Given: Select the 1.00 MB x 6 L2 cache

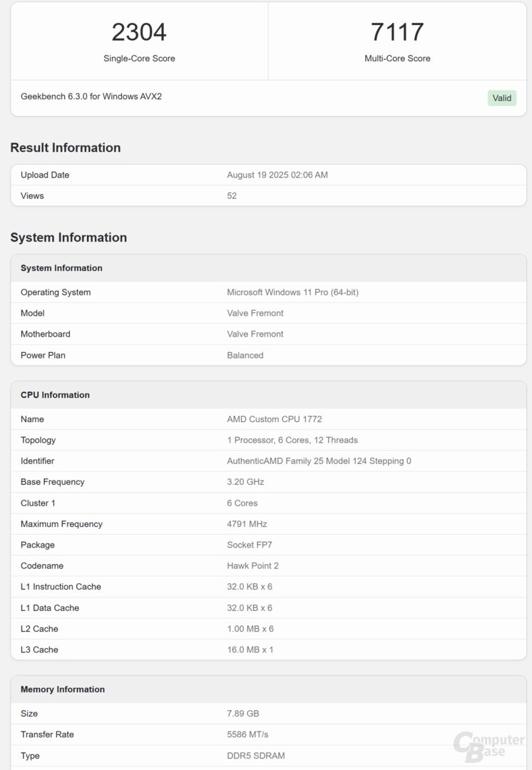Looking at the screenshot, I should 250,629.
